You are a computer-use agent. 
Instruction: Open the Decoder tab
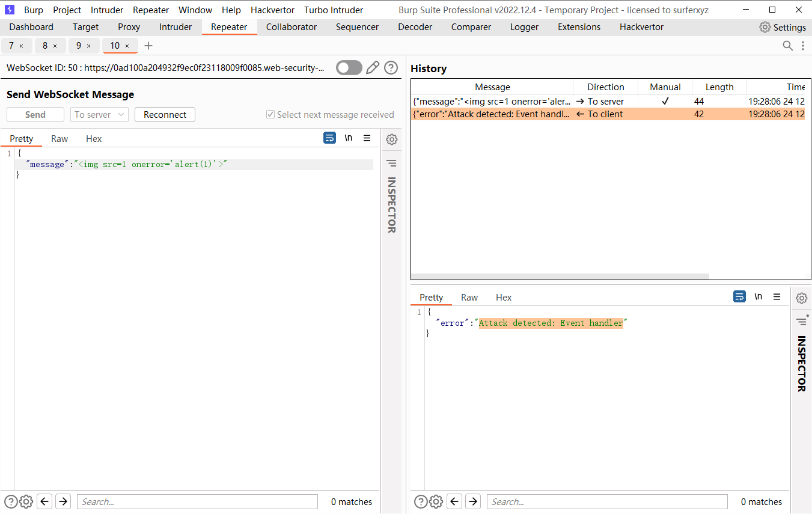[415, 27]
